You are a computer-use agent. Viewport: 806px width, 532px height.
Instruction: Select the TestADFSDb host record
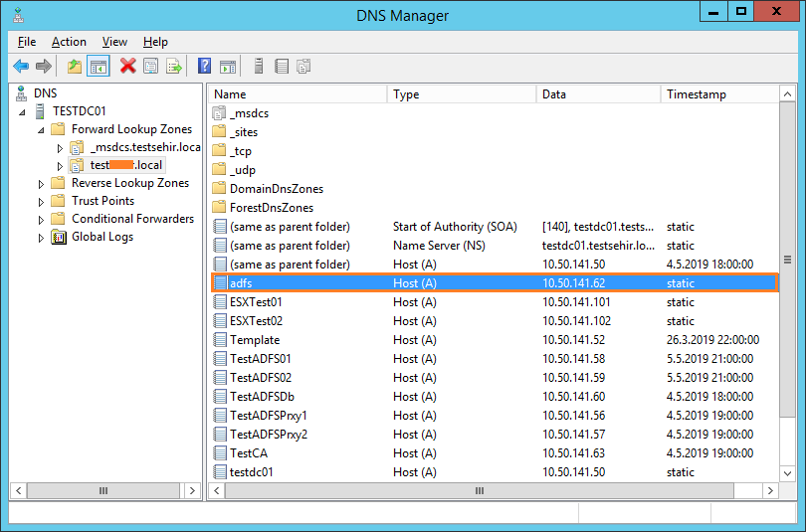(495, 397)
